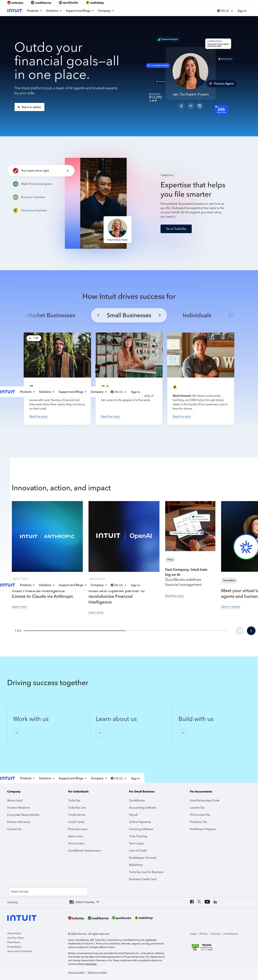The height and width of the screenshot is (980, 258).
Task: Open Read his story on the Howard card
Action: [x=182, y=416]
